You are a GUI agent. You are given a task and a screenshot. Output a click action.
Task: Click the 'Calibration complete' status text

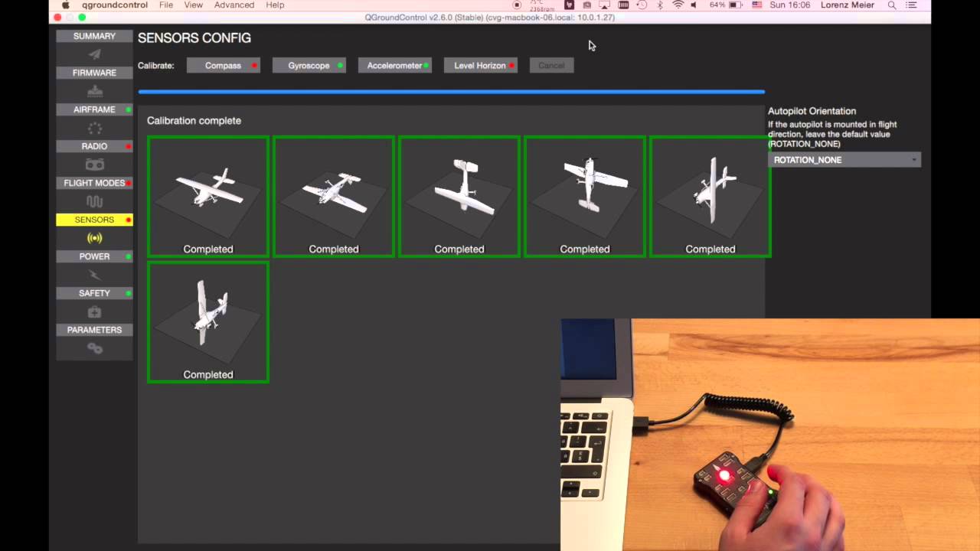pyautogui.click(x=194, y=121)
